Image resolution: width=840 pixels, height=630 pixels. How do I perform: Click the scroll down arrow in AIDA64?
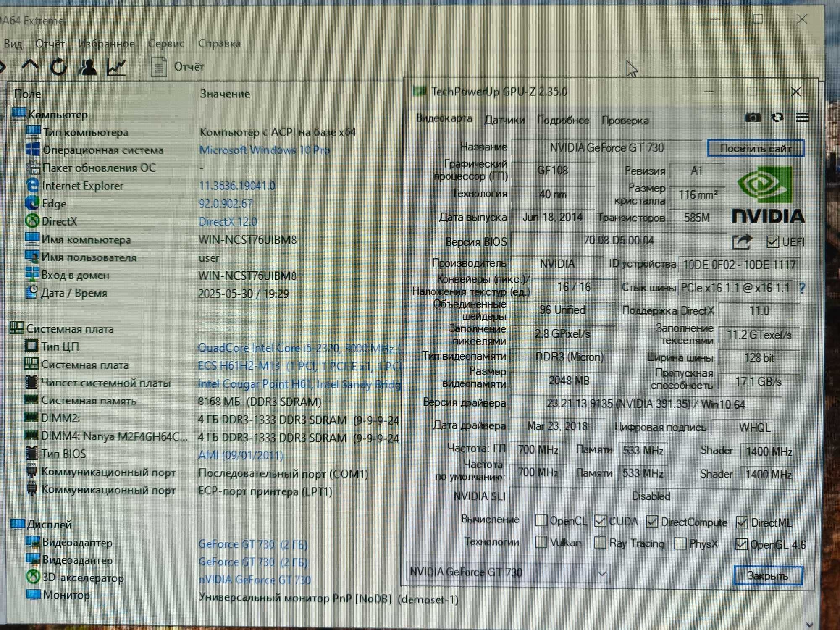[810, 624]
